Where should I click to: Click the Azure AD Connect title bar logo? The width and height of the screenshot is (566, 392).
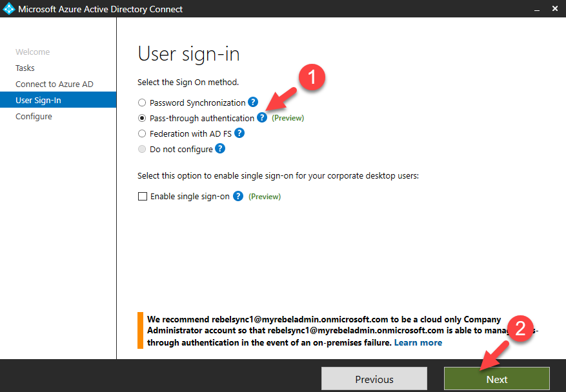(8, 8)
